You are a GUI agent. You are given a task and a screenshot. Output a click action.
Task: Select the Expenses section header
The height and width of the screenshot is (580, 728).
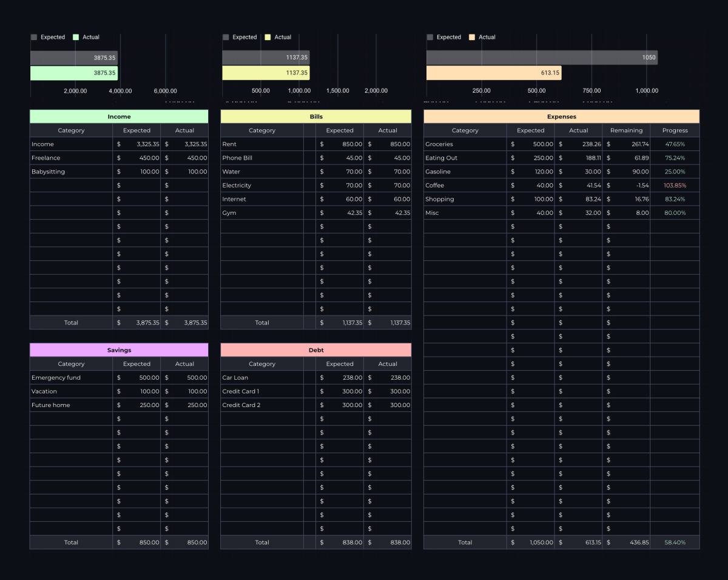(x=561, y=116)
